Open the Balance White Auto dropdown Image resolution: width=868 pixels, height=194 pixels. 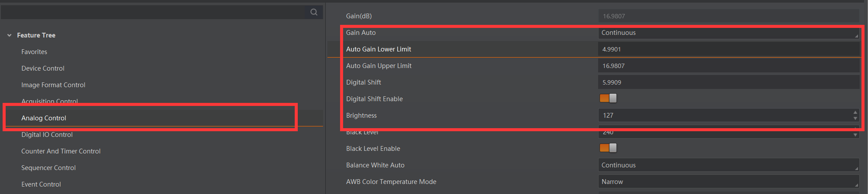pyautogui.click(x=728, y=165)
